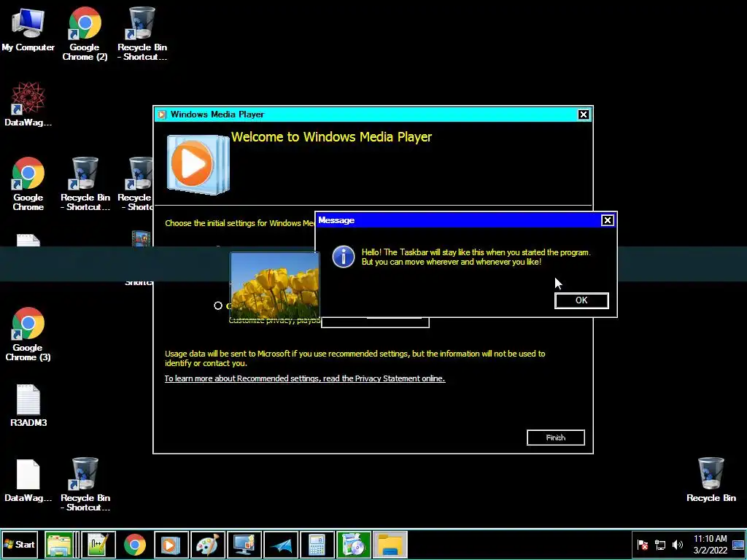Select the Custom settings radio button

coord(218,306)
